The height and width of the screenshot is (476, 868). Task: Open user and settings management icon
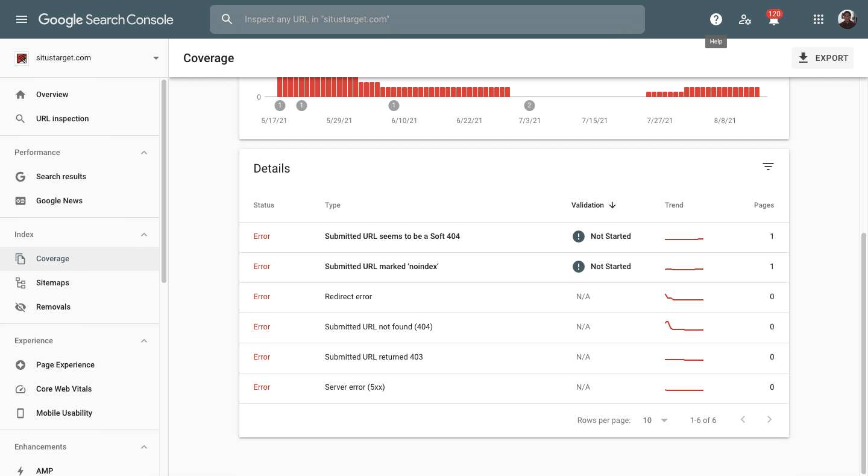[745, 19]
